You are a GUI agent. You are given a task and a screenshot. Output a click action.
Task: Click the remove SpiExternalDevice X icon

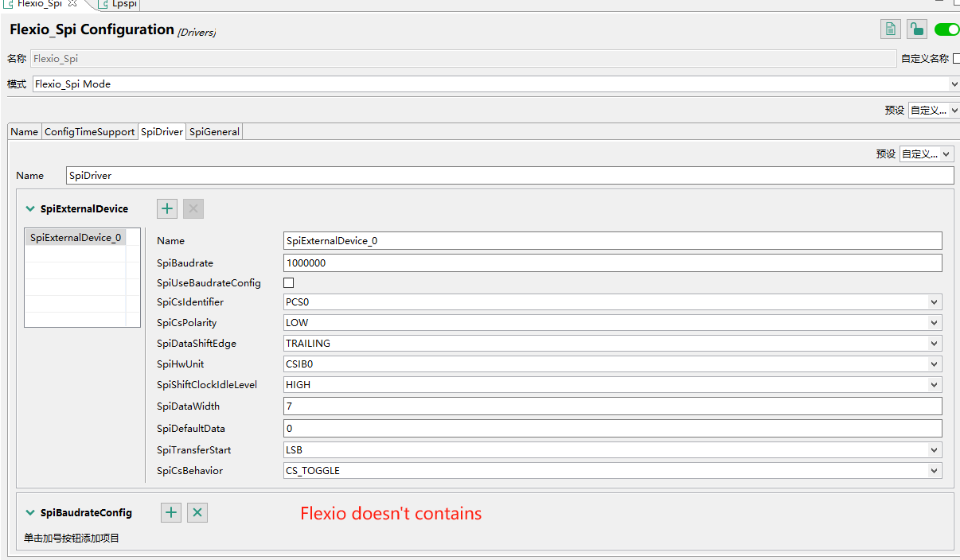point(193,209)
